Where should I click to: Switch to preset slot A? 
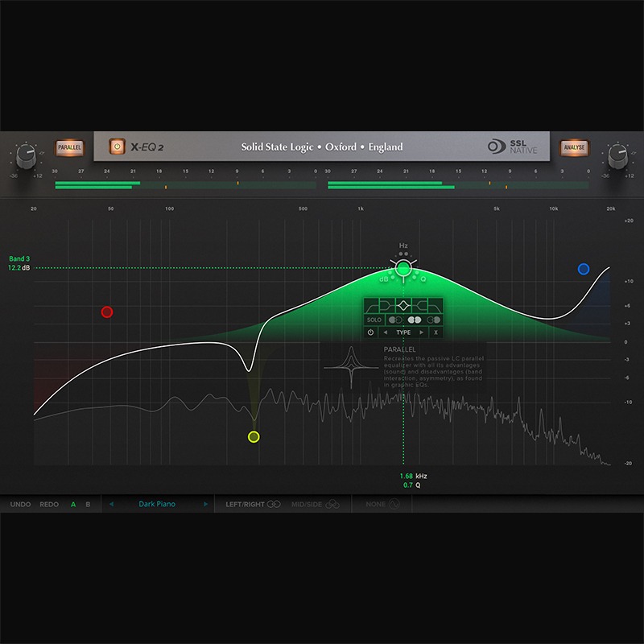click(x=73, y=504)
